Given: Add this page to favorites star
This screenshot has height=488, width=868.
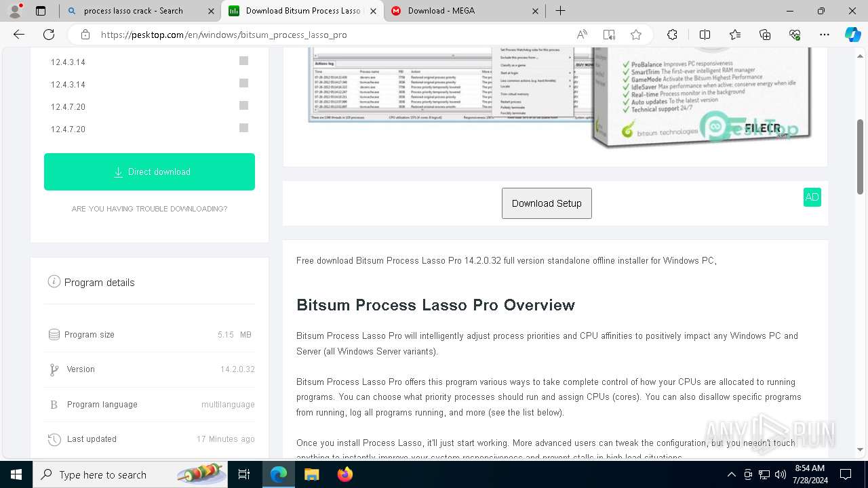Looking at the screenshot, I should tap(635, 35).
